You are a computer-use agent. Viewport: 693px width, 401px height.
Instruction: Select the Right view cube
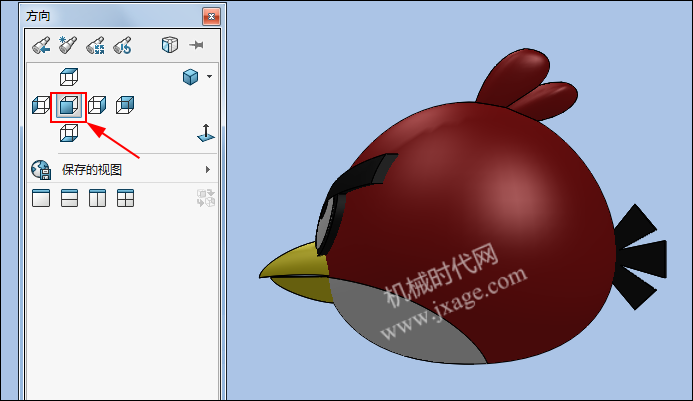[97, 105]
